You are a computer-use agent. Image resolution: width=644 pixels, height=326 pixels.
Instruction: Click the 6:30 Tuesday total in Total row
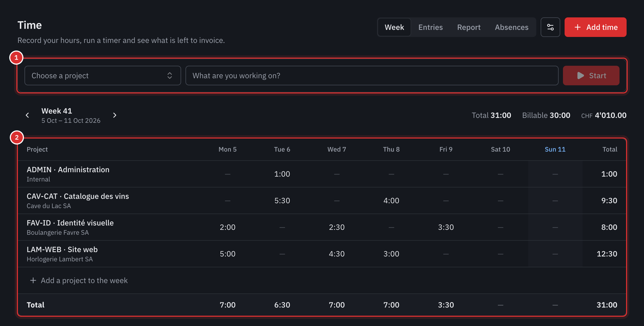coord(282,305)
